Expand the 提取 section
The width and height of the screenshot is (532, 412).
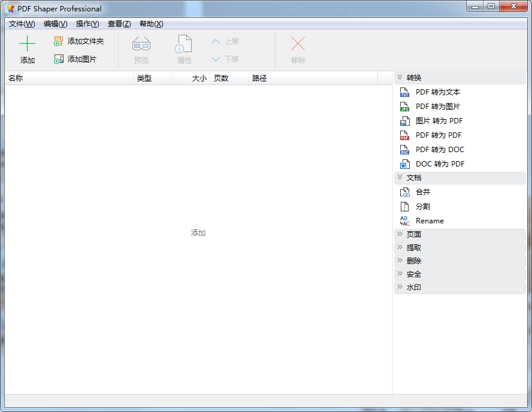(460, 248)
